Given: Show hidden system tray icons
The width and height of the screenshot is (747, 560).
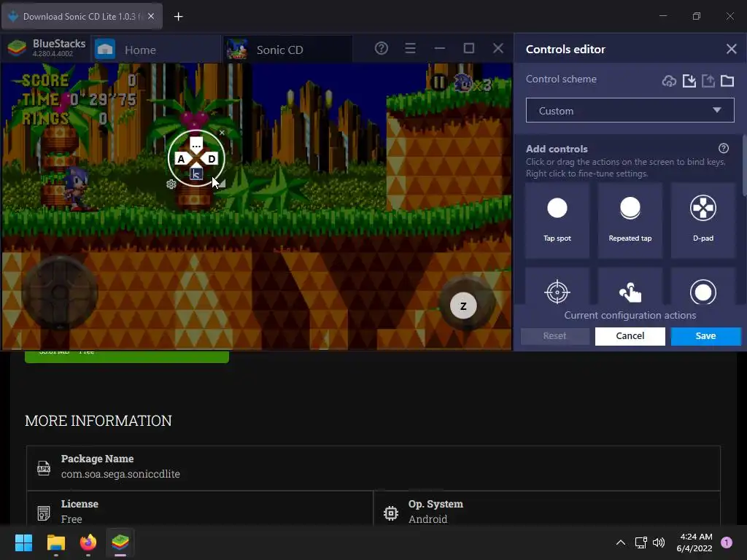Looking at the screenshot, I should pyautogui.click(x=620, y=542).
